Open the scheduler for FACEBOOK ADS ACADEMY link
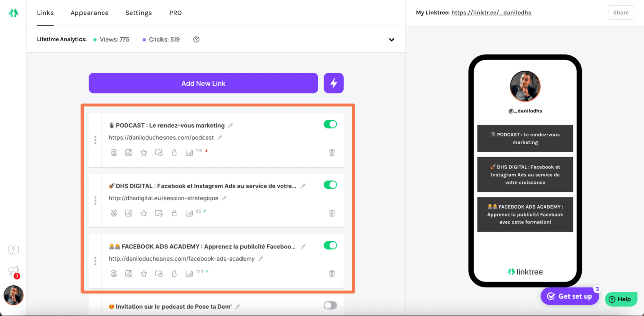This screenshot has width=644, height=316. 159,273
